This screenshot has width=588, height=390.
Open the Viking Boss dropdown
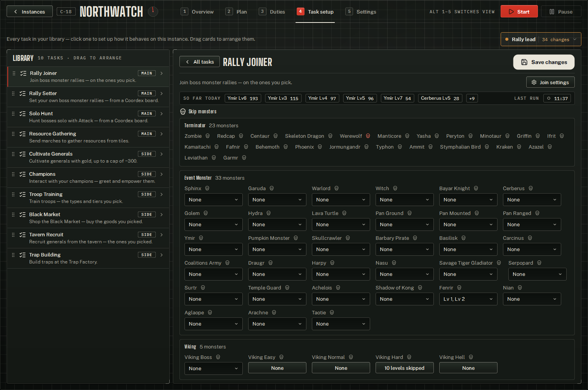(214, 369)
